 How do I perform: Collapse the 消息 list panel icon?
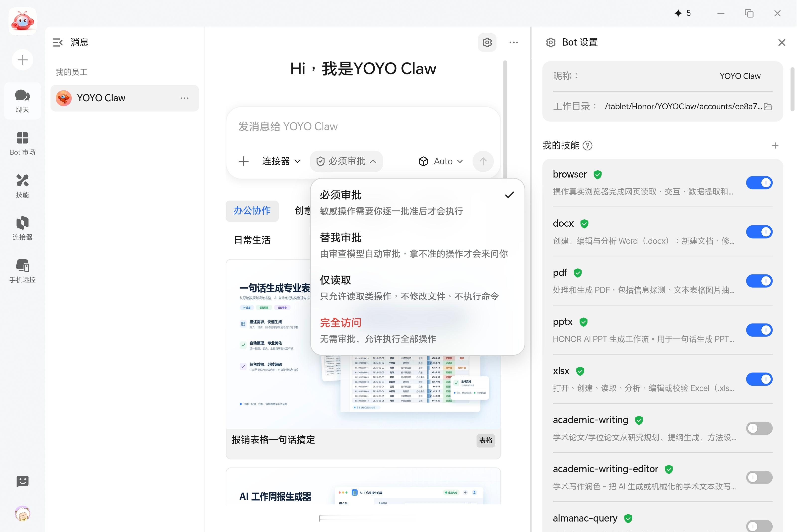58,42
